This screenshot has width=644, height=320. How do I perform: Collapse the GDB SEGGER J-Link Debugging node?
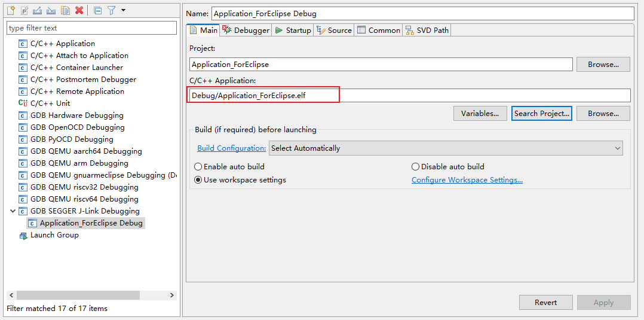13,211
